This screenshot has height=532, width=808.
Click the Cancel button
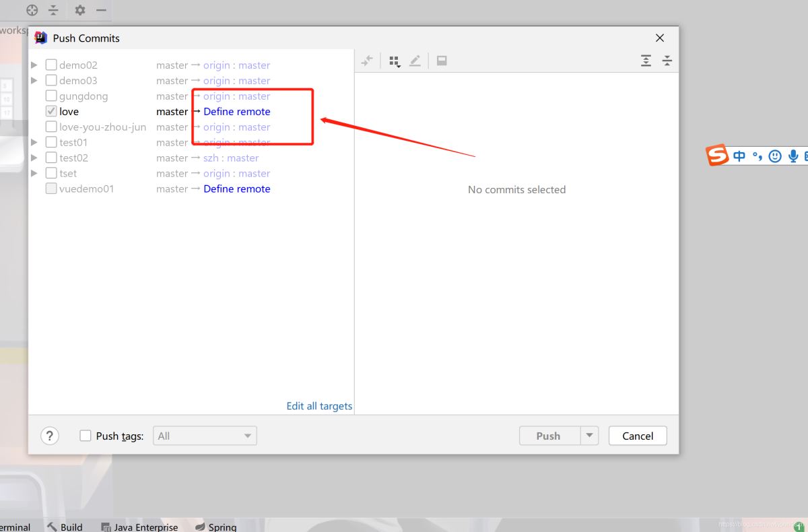click(x=638, y=436)
